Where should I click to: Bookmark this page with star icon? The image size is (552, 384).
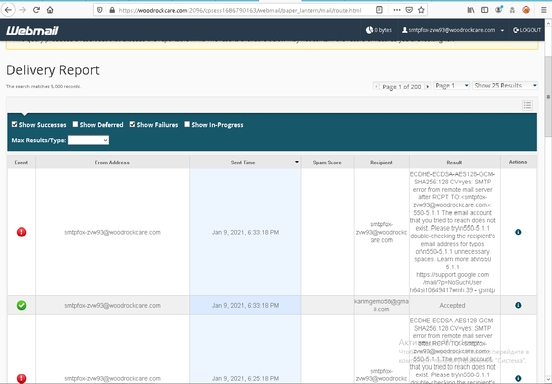421,10
